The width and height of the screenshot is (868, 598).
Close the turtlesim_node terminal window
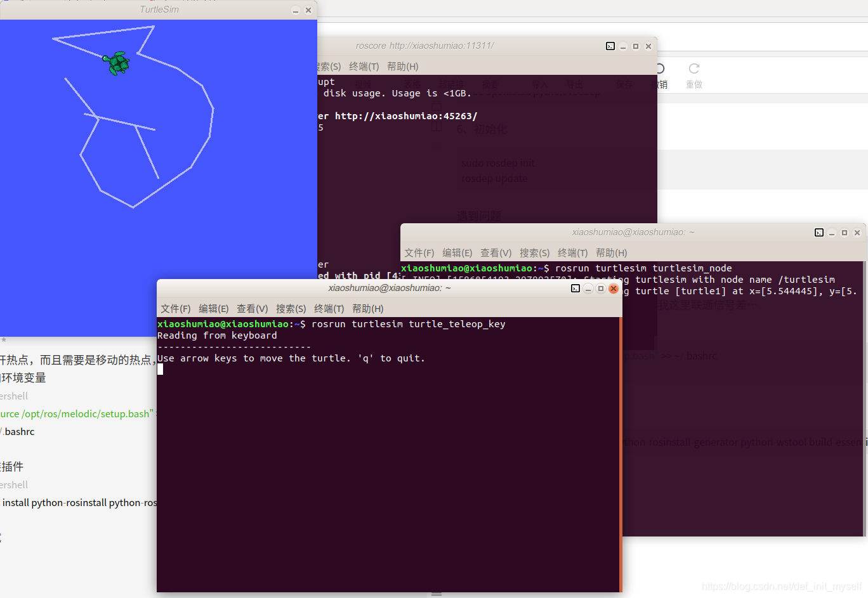(857, 233)
